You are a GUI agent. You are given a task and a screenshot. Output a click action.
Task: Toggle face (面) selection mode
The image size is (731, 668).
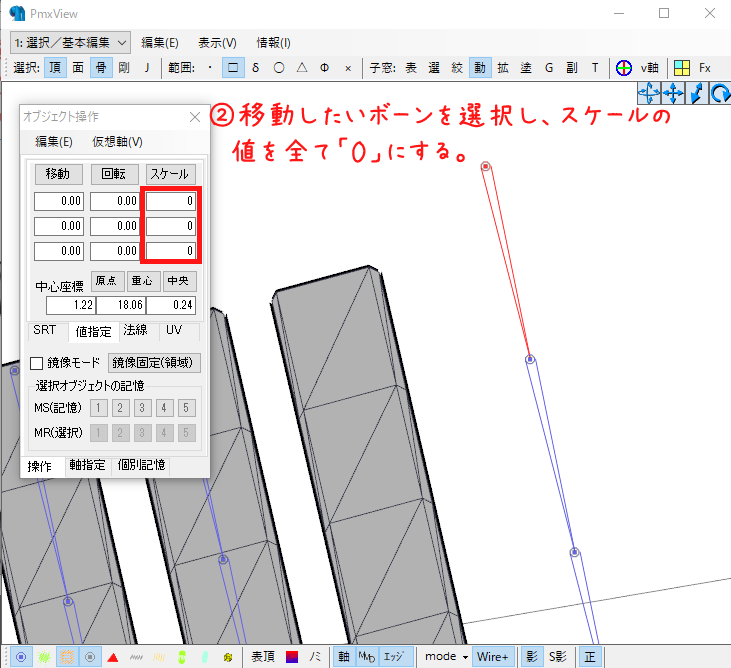pyautogui.click(x=78, y=68)
